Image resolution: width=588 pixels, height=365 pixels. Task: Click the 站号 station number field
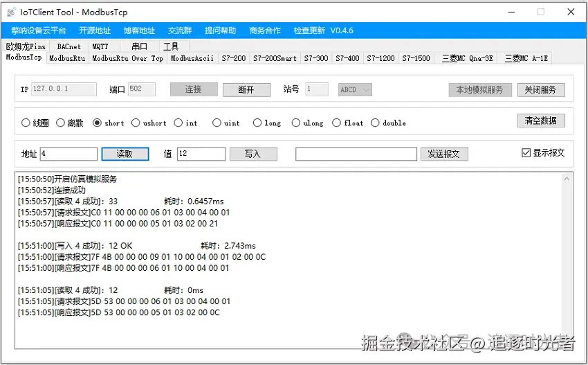coord(317,89)
